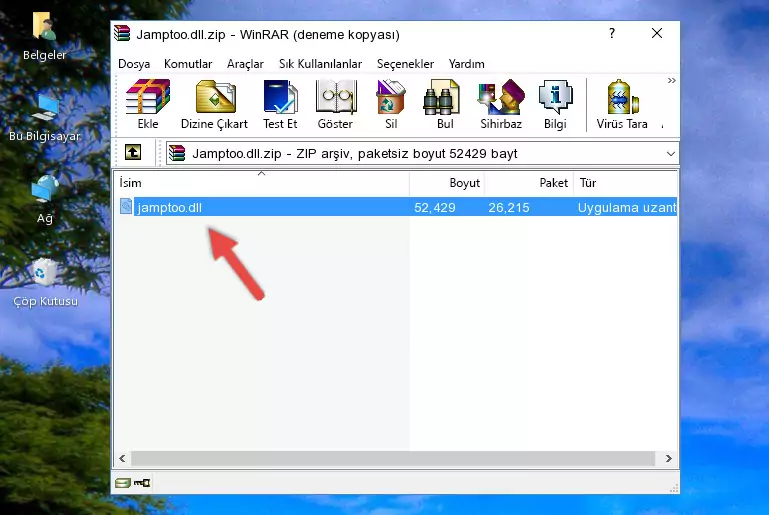Screen dimensions: 769x515
Task: Sort by Tür column header
Action: pyautogui.click(x=625, y=182)
